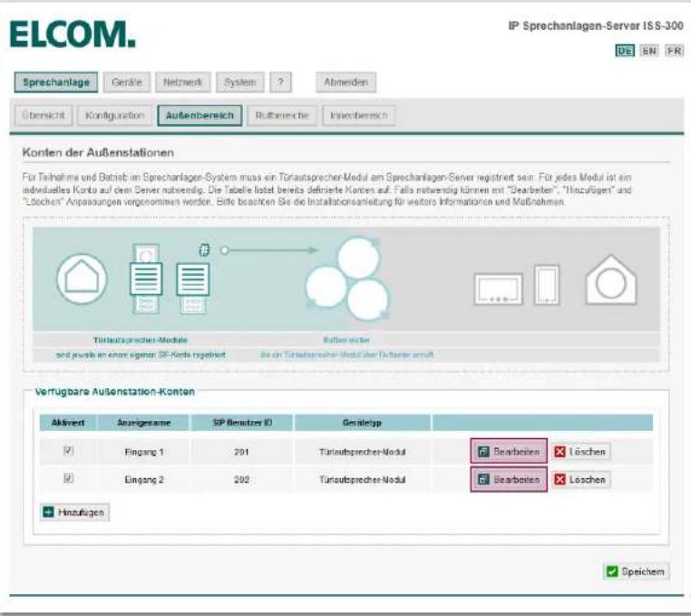691x616 pixels.
Task: Select the Eingang 1 name cell
Action: pyautogui.click(x=144, y=452)
